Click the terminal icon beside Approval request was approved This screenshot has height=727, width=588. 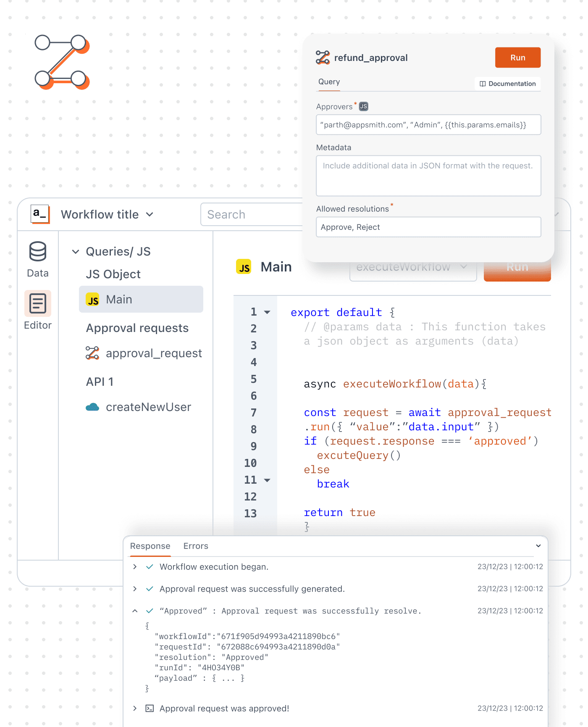(x=150, y=709)
